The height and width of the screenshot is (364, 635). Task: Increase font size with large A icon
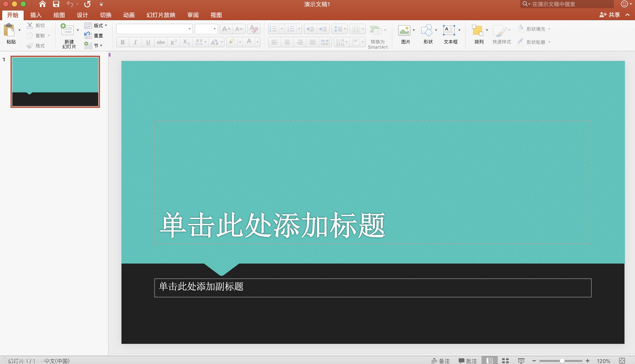tap(226, 29)
